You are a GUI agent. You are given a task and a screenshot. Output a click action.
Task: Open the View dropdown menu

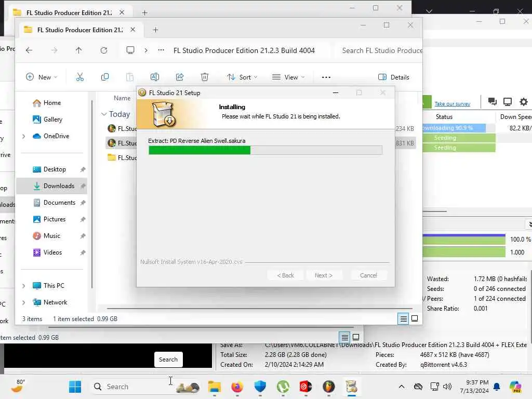(288, 77)
